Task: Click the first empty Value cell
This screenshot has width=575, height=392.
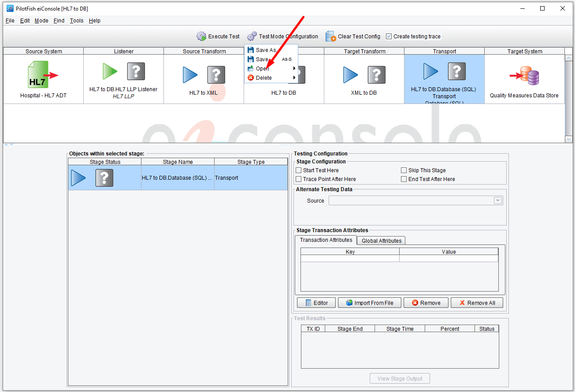Action: tap(449, 259)
